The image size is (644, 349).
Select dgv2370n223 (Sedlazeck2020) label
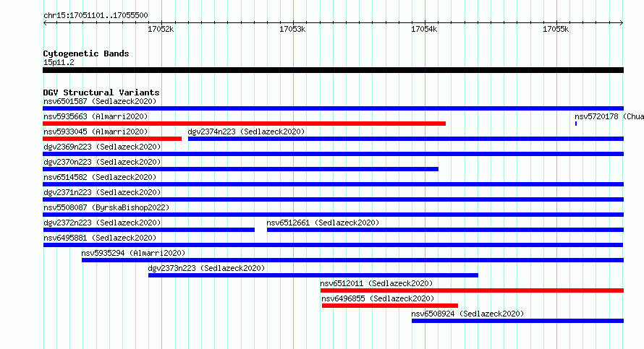click(x=102, y=162)
